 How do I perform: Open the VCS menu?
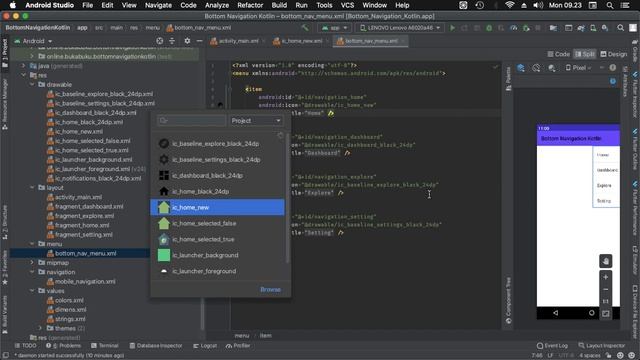(347, 5)
